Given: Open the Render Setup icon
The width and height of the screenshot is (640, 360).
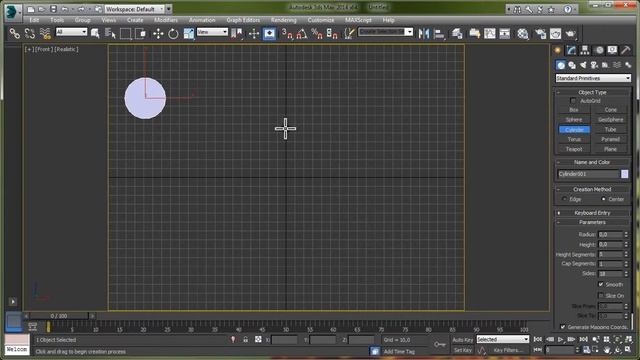Looking at the screenshot, I should [x=540, y=33].
